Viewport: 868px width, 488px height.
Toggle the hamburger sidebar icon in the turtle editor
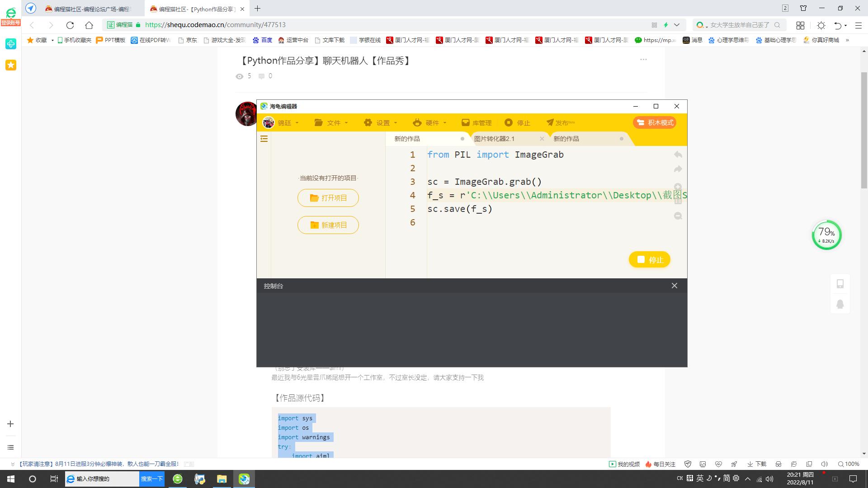(x=264, y=139)
